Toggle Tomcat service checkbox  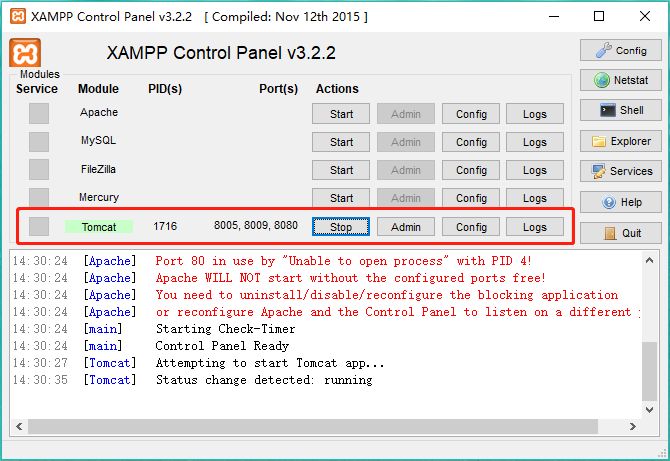[x=39, y=226]
